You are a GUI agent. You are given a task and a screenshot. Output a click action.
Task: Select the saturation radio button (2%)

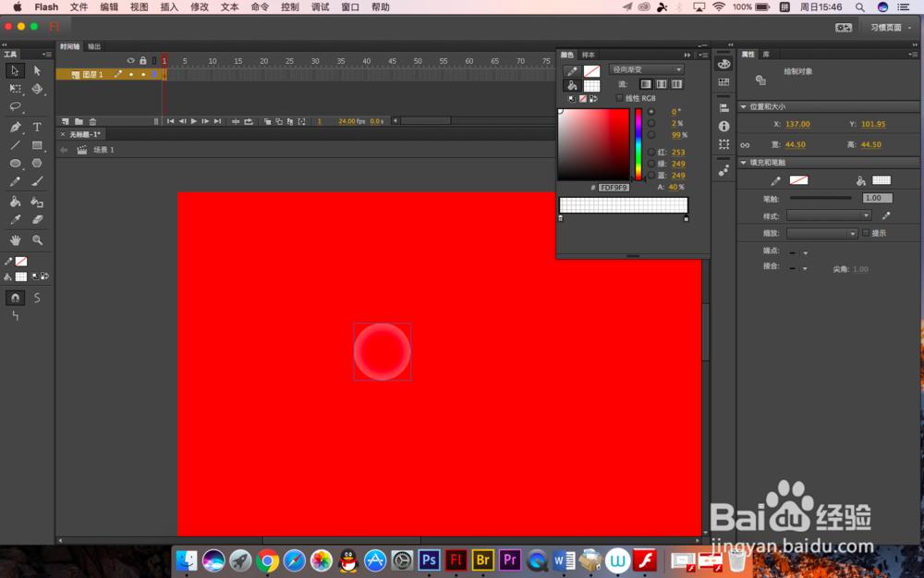(x=651, y=123)
